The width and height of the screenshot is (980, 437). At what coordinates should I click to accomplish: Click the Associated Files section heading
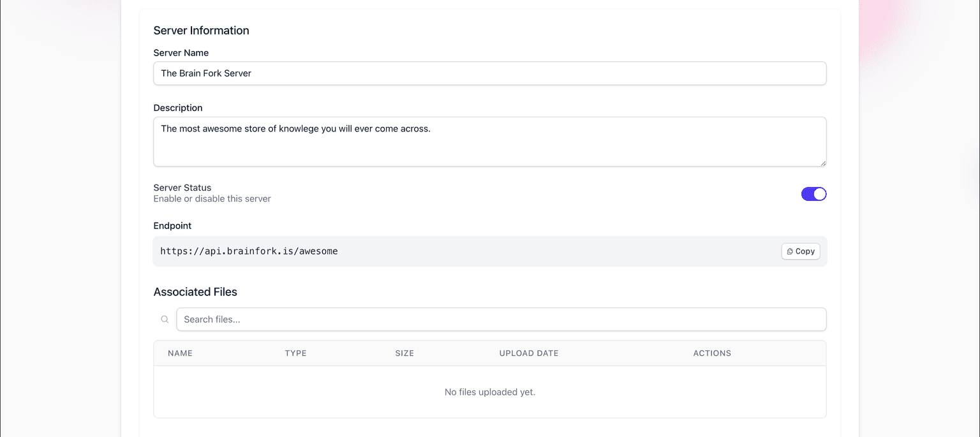click(x=195, y=292)
